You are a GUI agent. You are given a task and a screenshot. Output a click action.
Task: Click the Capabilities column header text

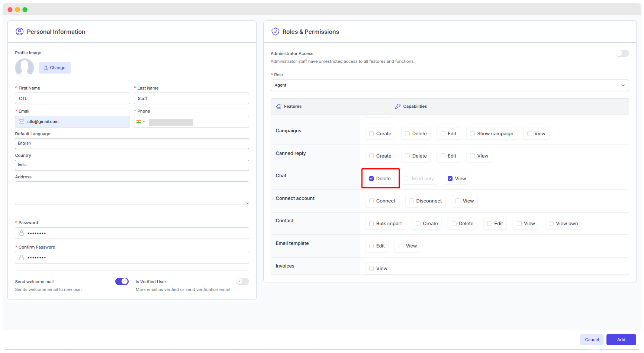pyautogui.click(x=415, y=106)
